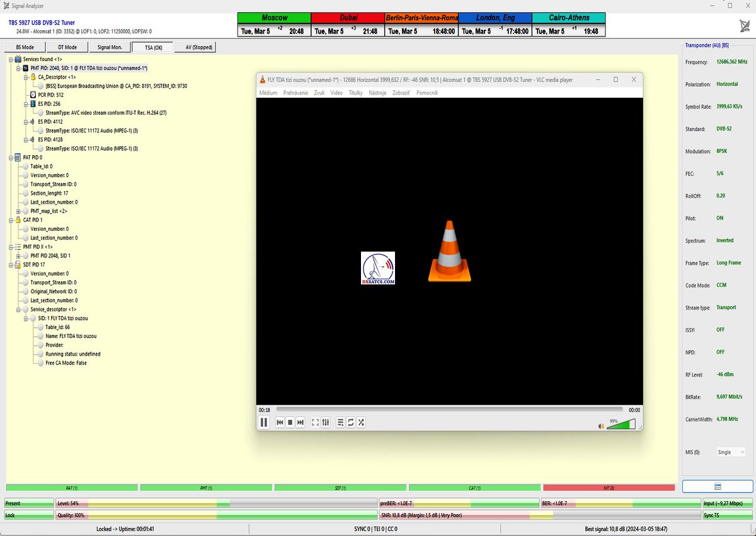Click the red NIT table indicator
Image resolution: width=756 pixels, height=536 pixels.
click(609, 487)
